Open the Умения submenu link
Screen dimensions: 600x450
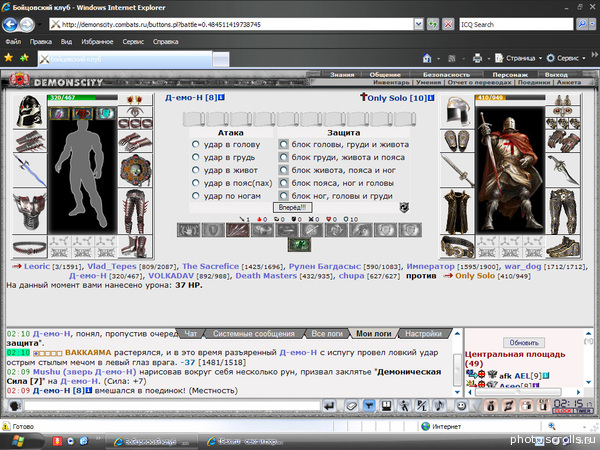click(x=429, y=82)
